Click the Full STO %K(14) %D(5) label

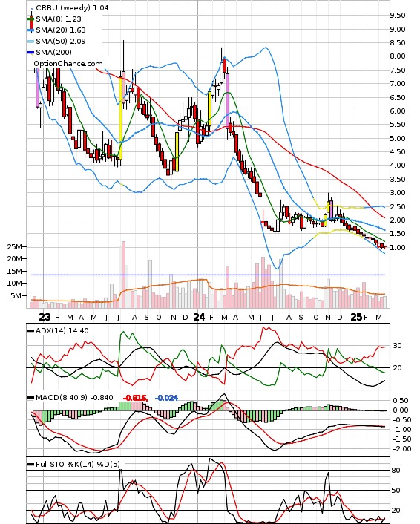[77, 464]
